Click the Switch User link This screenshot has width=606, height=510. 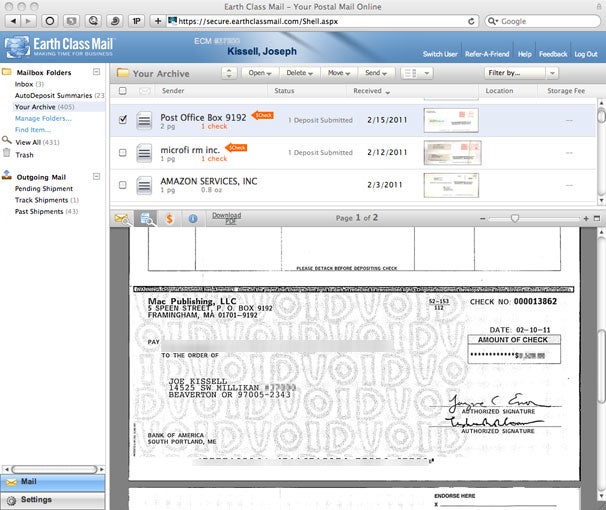(440, 54)
